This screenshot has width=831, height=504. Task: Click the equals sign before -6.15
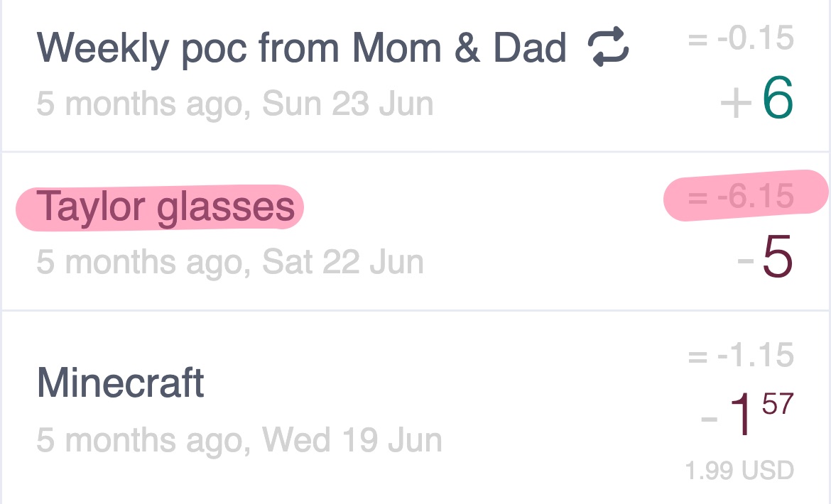tap(697, 198)
